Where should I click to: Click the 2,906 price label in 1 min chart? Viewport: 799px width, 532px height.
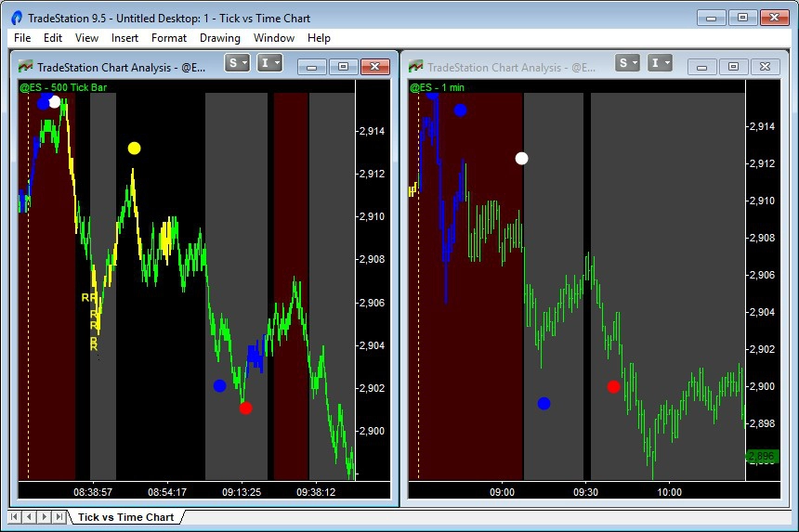tap(763, 275)
